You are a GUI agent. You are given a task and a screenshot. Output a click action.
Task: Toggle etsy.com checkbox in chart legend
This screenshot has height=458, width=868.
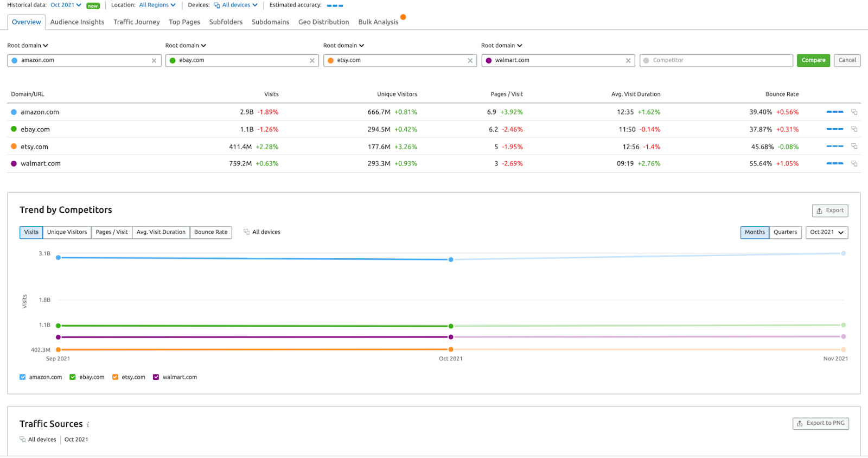pos(115,377)
